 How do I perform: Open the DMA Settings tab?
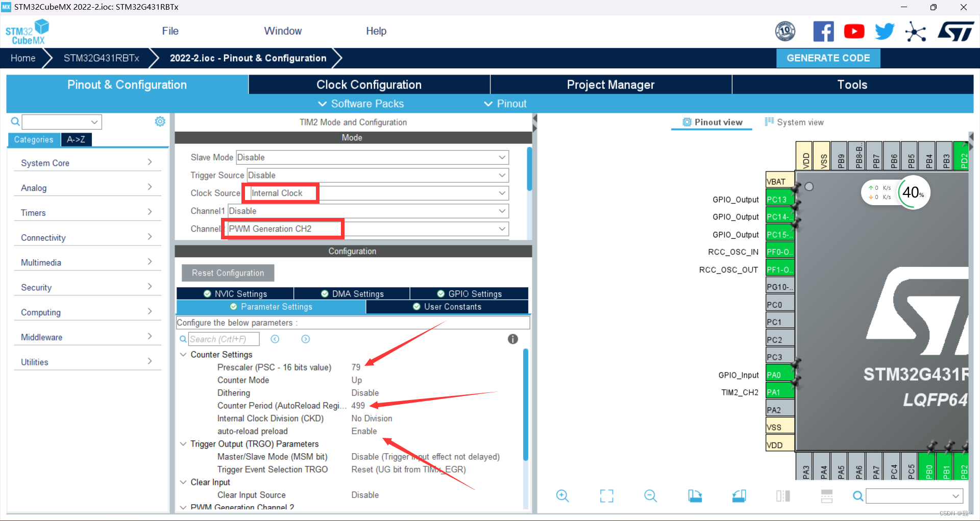[352, 293]
